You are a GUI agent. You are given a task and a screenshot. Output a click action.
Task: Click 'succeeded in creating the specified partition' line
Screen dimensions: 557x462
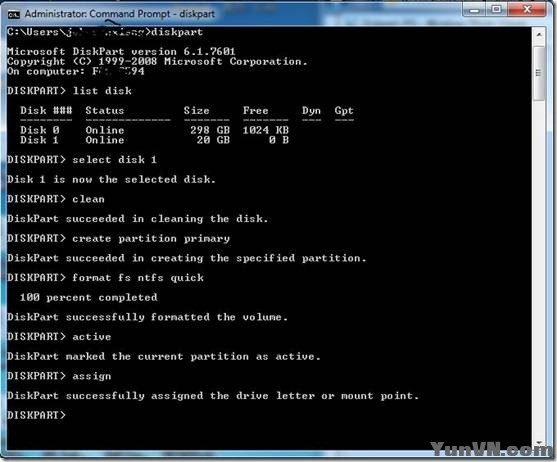(x=186, y=258)
